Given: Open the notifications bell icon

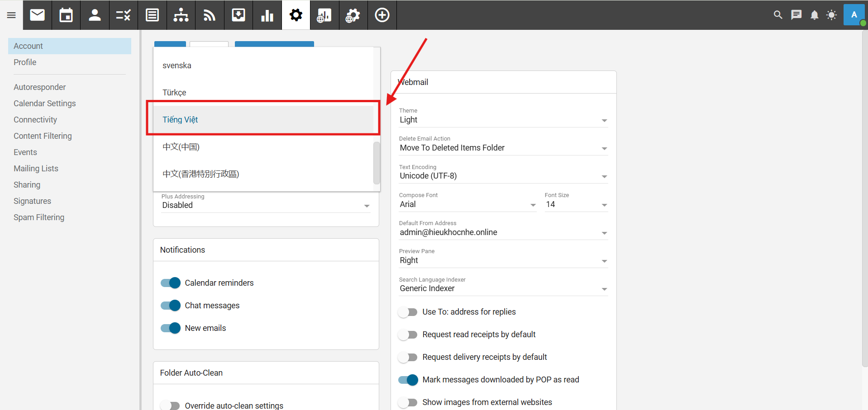Looking at the screenshot, I should coord(814,15).
